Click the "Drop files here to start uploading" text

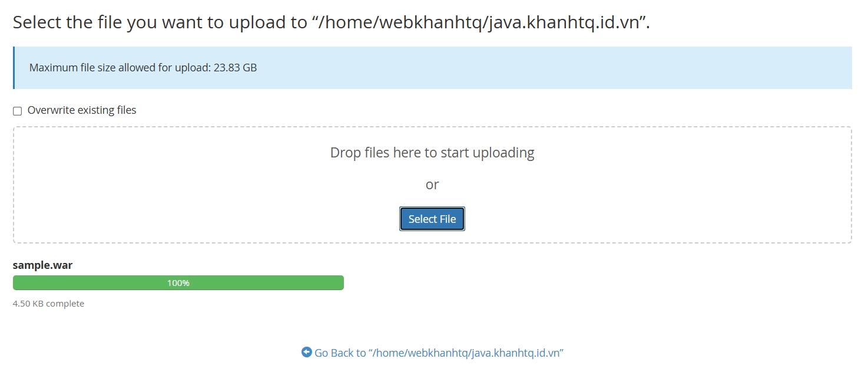click(x=432, y=153)
